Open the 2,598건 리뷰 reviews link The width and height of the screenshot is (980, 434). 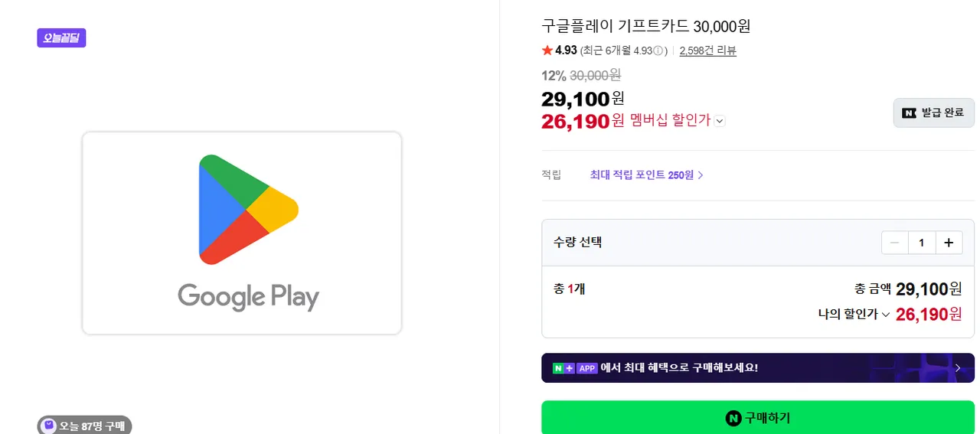(707, 51)
